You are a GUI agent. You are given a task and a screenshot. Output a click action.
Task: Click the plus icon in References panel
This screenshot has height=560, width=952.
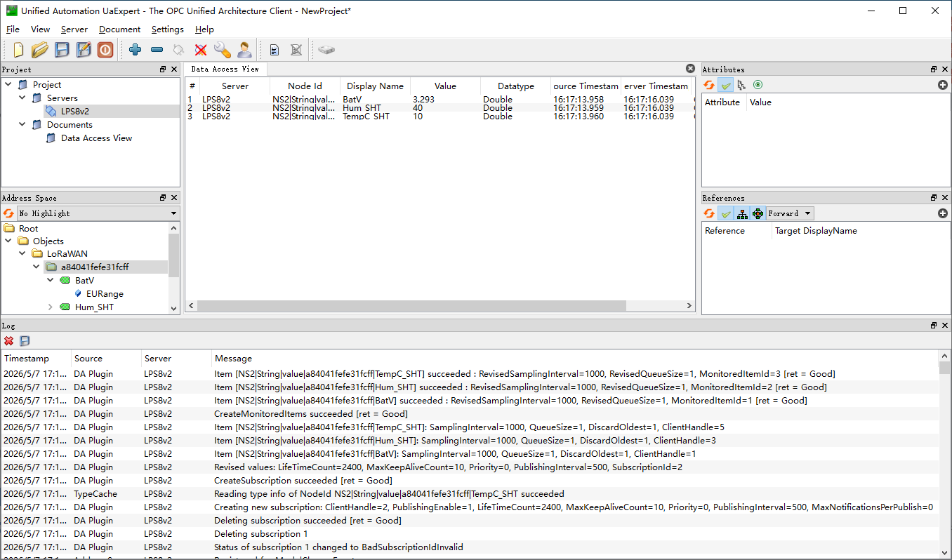tap(943, 213)
